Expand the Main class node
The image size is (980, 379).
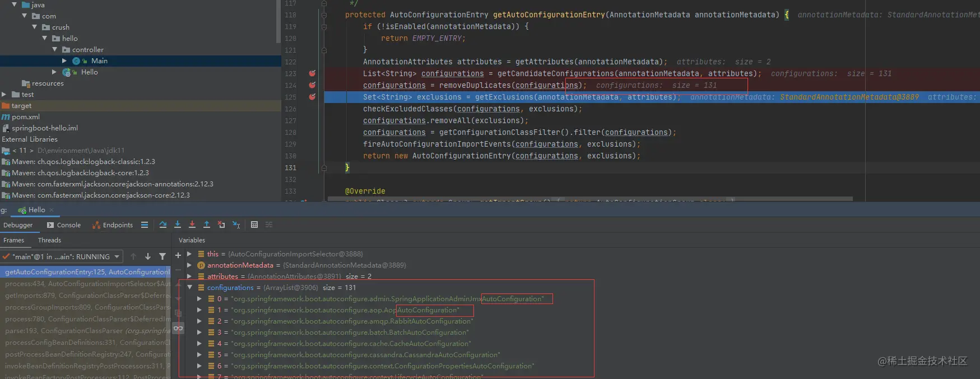point(64,60)
